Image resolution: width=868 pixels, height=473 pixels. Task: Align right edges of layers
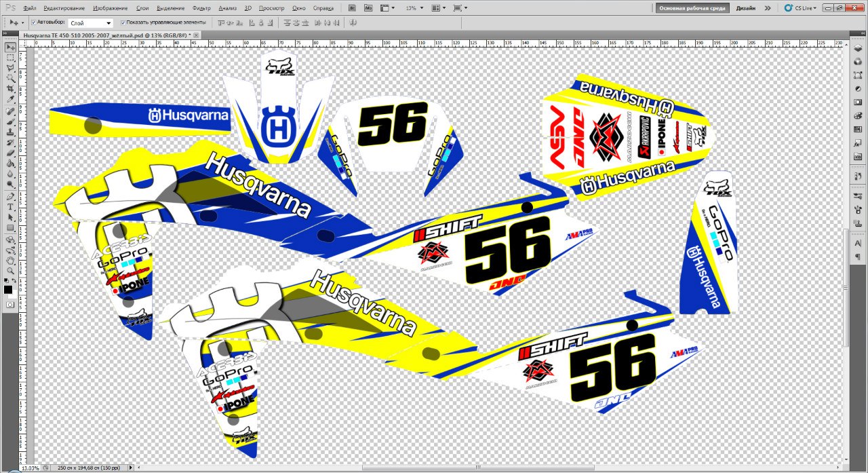pos(270,23)
